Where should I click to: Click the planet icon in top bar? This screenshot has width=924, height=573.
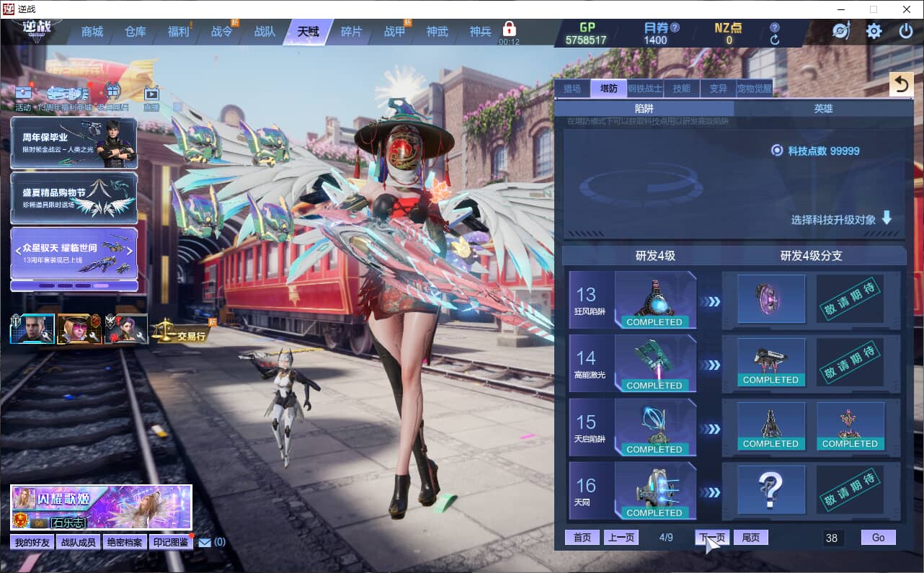841,31
